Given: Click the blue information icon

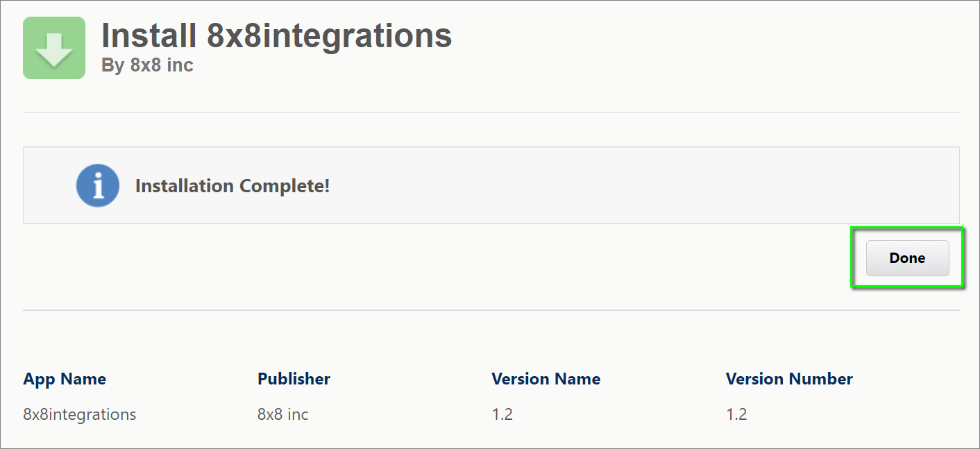Looking at the screenshot, I should pyautogui.click(x=98, y=185).
